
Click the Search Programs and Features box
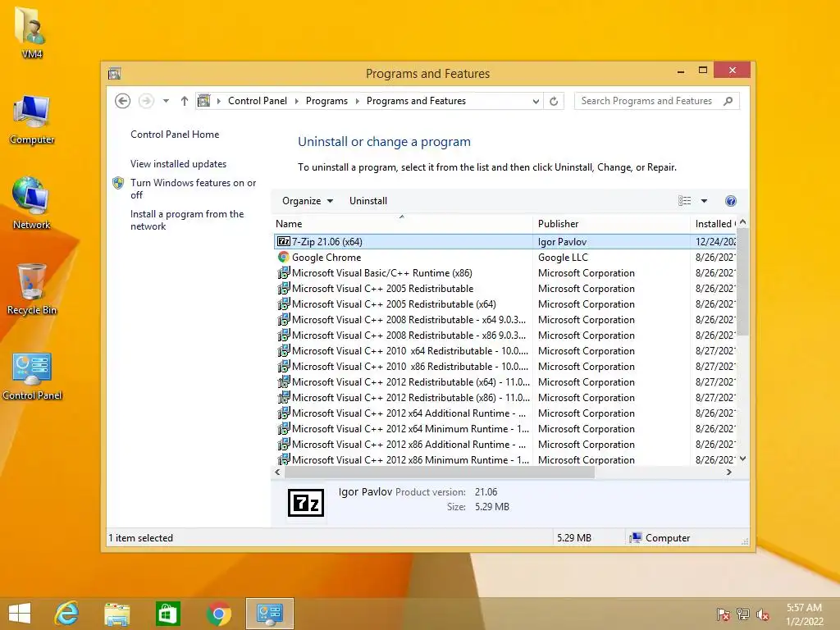(657, 101)
